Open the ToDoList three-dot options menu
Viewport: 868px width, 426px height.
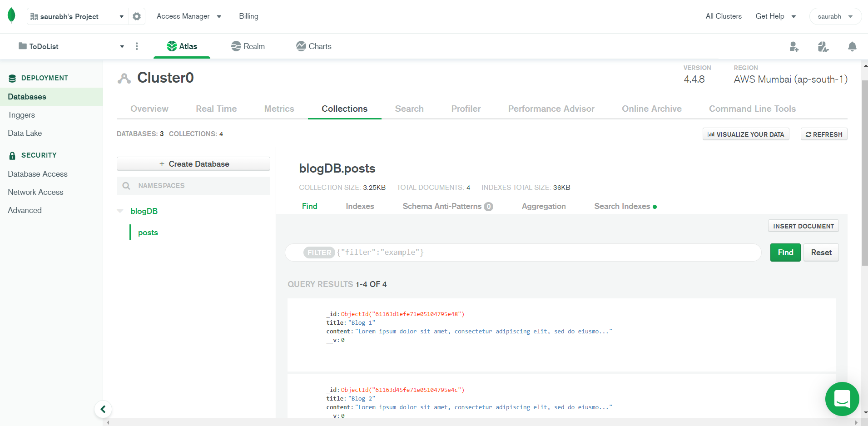137,46
